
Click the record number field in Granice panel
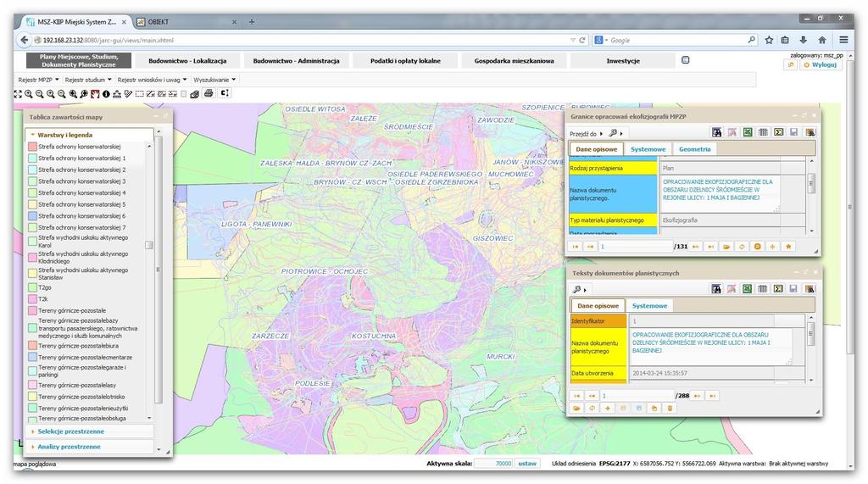[636, 247]
